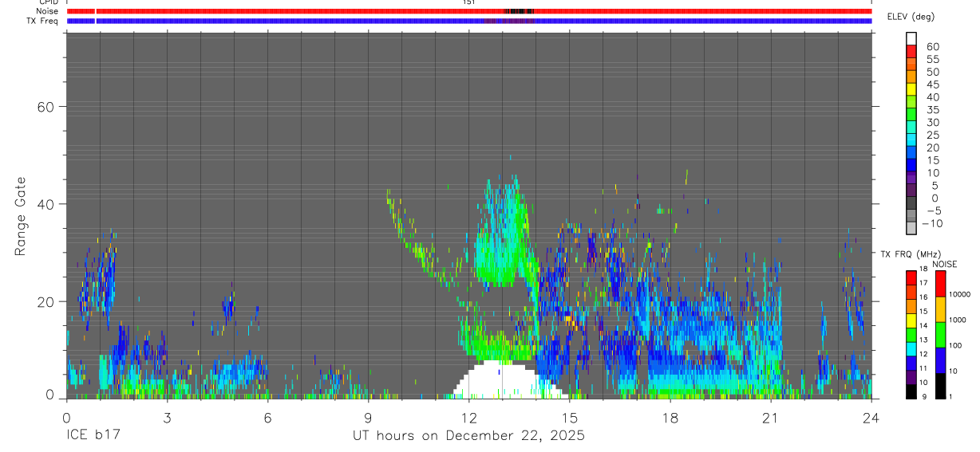
Task: Click the x-axis tick label '24'
Action: tap(871, 418)
